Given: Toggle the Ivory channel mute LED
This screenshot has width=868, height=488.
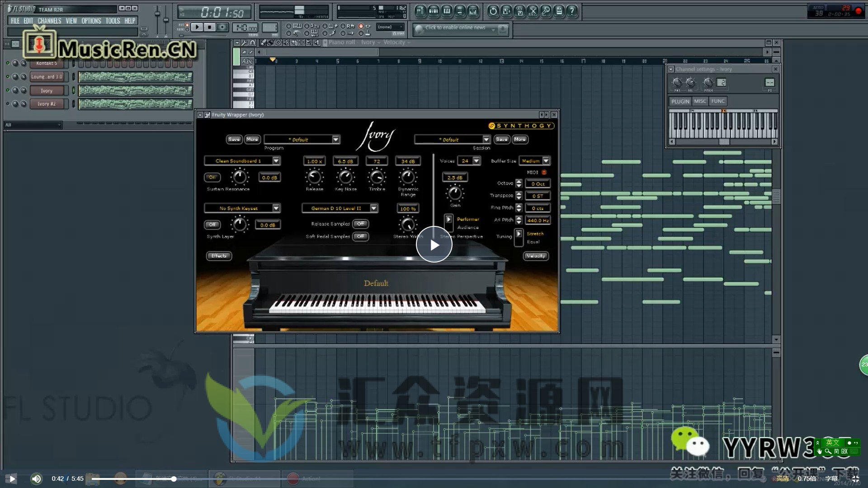Looking at the screenshot, I should [x=8, y=90].
